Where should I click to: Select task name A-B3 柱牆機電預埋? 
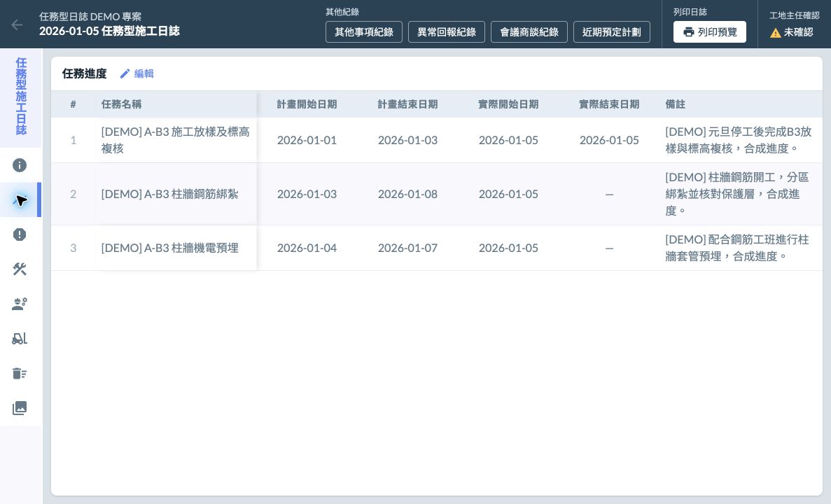[x=169, y=248]
